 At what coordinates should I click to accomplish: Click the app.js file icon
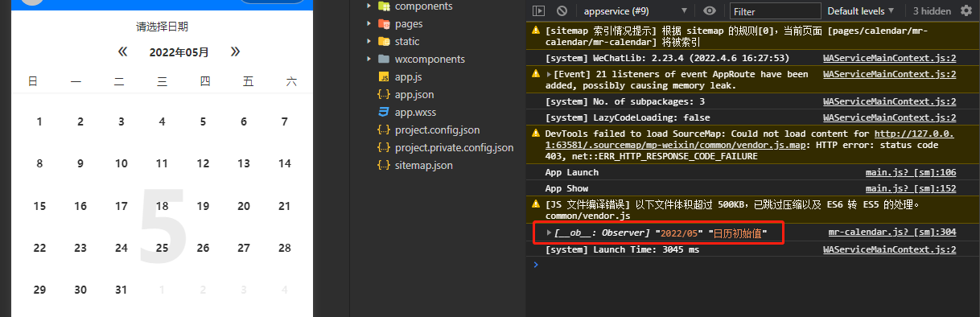384,77
